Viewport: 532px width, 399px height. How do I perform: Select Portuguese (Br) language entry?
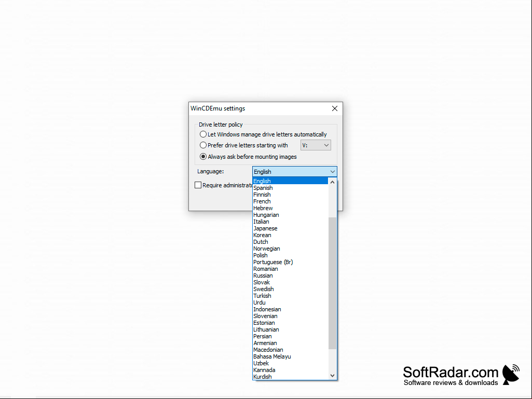click(291, 262)
